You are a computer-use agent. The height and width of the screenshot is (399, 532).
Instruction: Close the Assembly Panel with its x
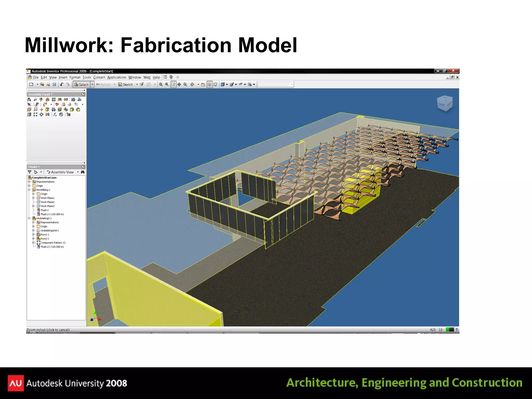(84, 90)
